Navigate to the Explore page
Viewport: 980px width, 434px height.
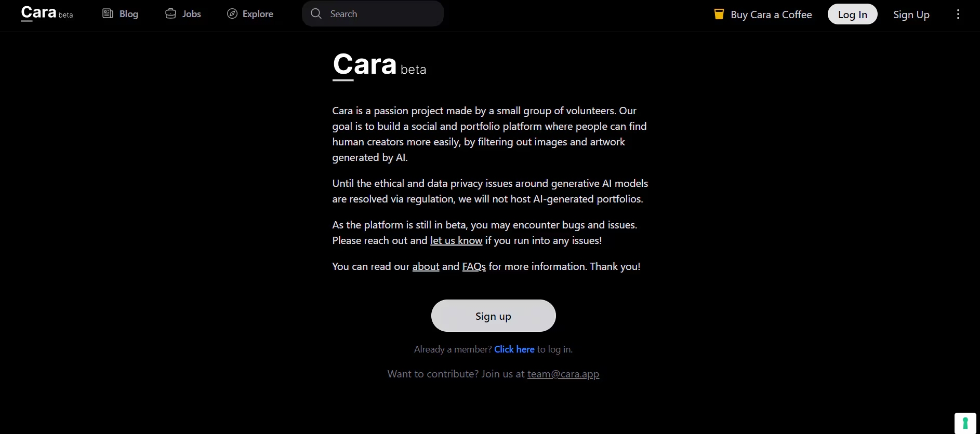click(x=258, y=14)
